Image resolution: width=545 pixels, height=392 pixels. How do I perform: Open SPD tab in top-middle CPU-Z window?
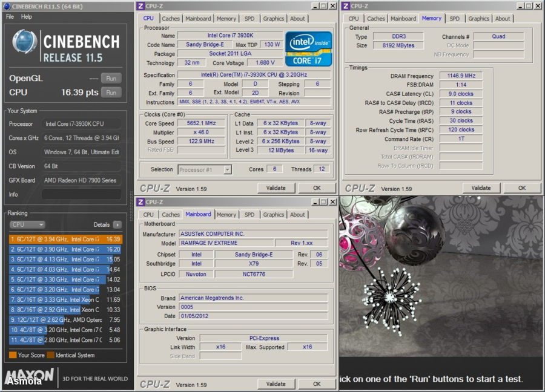[249, 19]
